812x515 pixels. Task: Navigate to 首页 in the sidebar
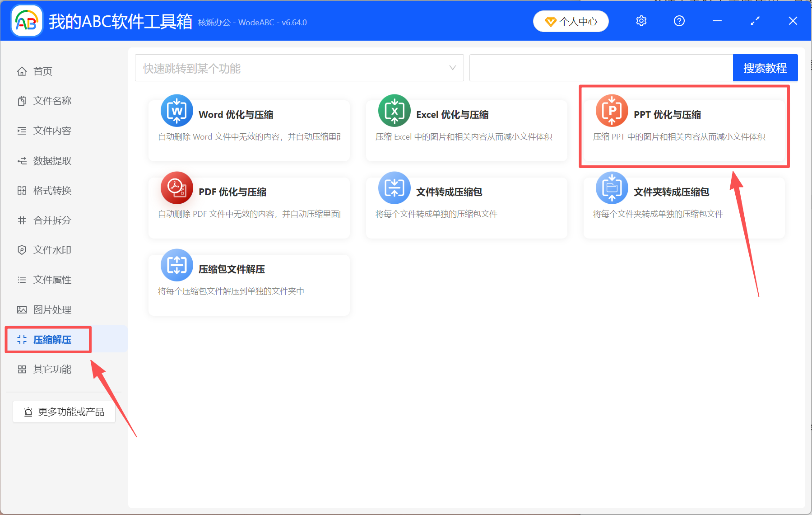point(42,71)
